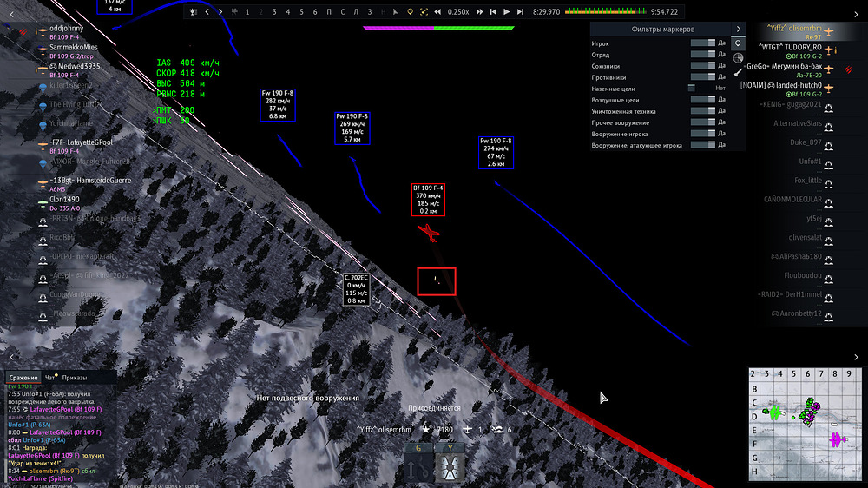
Task: Collapse the right team list using the top-right chevron
Action: pos(856,15)
